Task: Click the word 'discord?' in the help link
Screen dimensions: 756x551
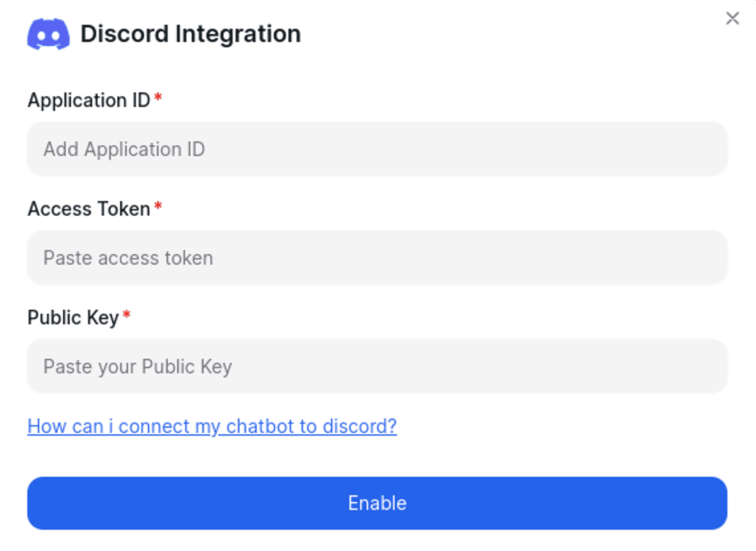Action: 359,426
